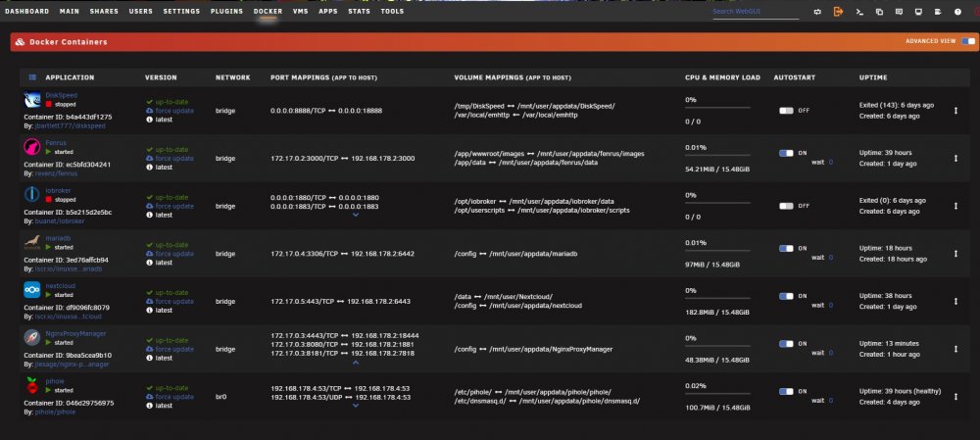
Task: Click the 97MiB / 15.48GiB memory text
Action: click(x=712, y=265)
